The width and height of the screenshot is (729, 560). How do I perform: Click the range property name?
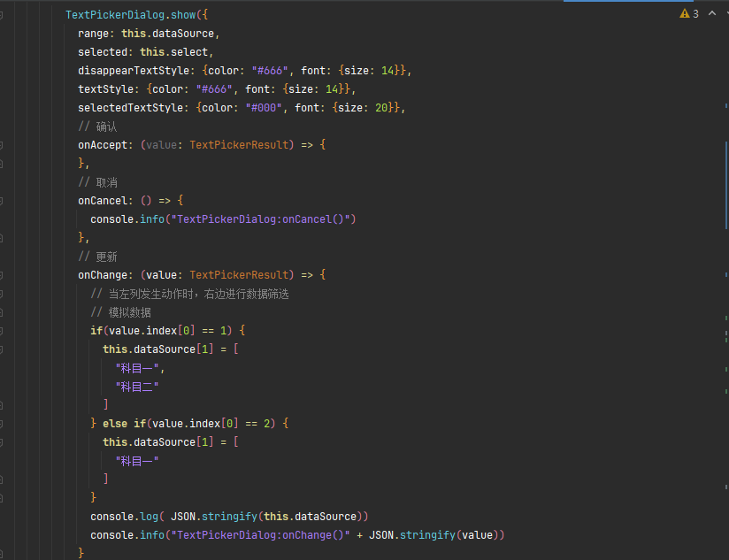coord(93,34)
